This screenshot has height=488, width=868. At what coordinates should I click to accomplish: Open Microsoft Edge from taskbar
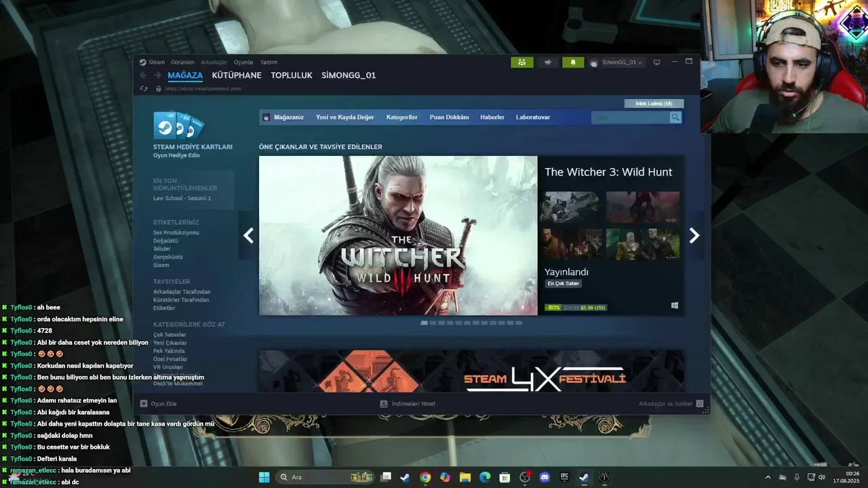click(485, 477)
